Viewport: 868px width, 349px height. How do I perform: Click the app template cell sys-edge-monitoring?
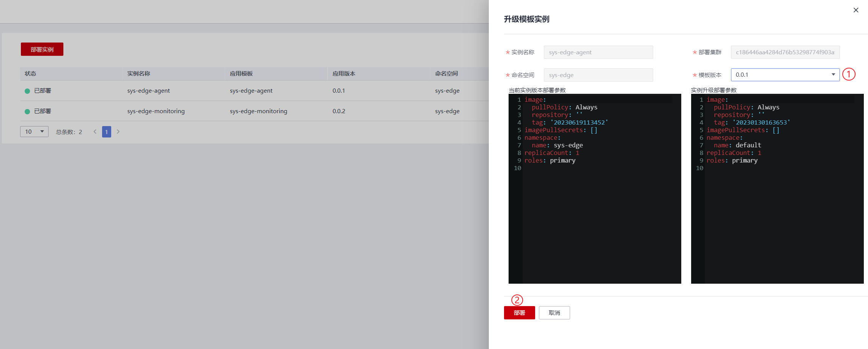pos(258,111)
